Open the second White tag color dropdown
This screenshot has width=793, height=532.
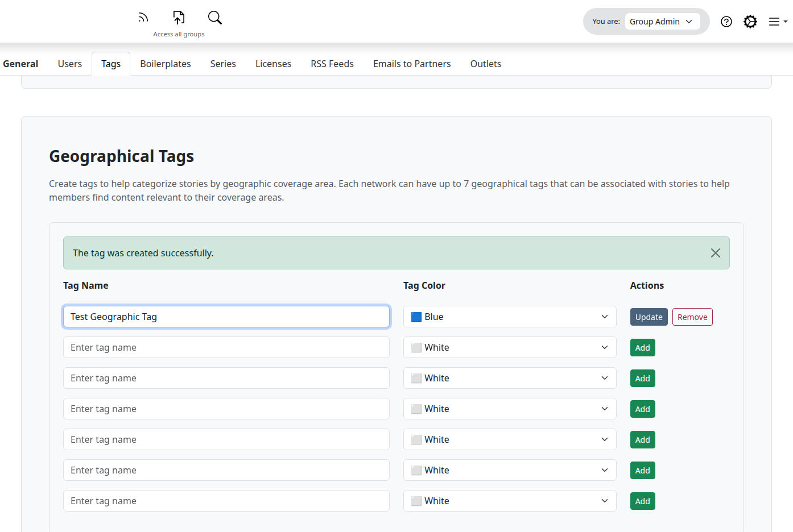tap(510, 378)
